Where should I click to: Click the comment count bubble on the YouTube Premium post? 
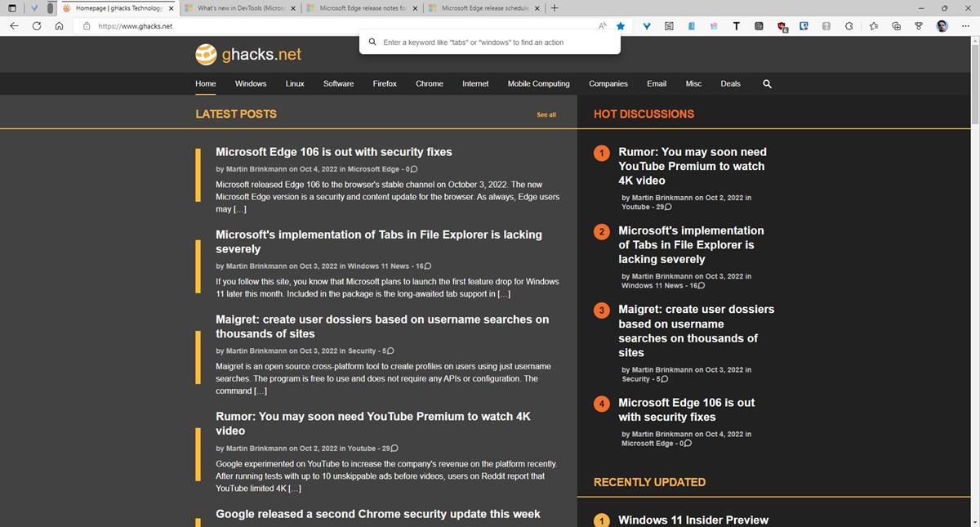394,448
